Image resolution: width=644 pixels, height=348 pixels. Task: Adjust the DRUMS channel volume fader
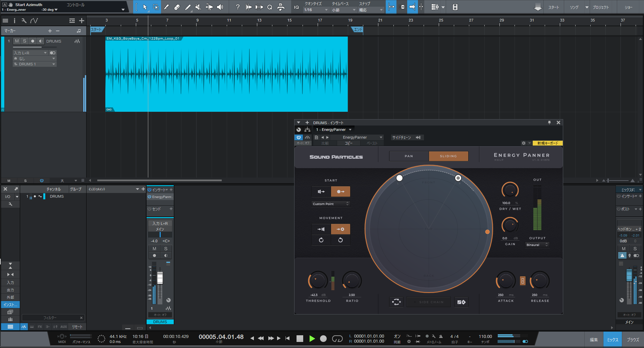click(x=160, y=278)
